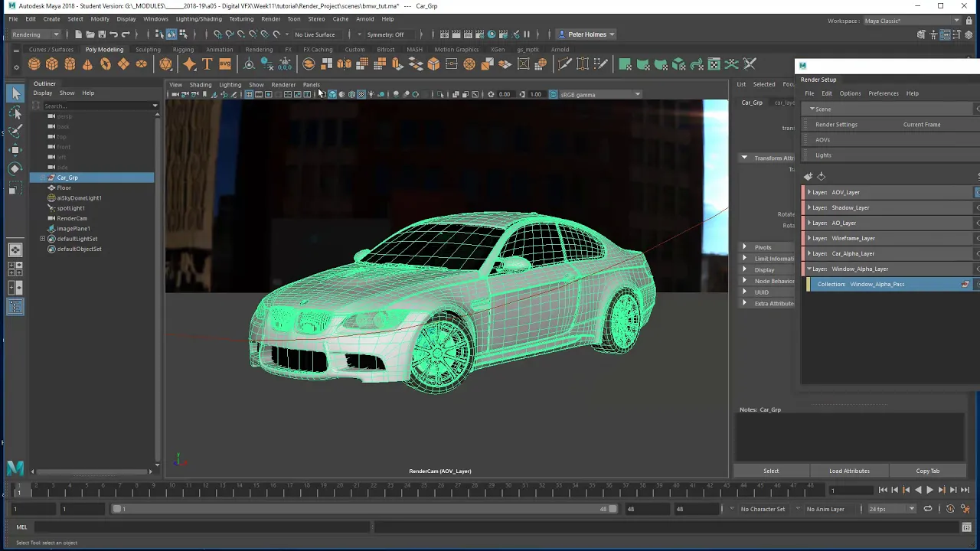Switch to the Rigging shelf tab
Image resolution: width=980 pixels, height=551 pixels.
coord(183,50)
